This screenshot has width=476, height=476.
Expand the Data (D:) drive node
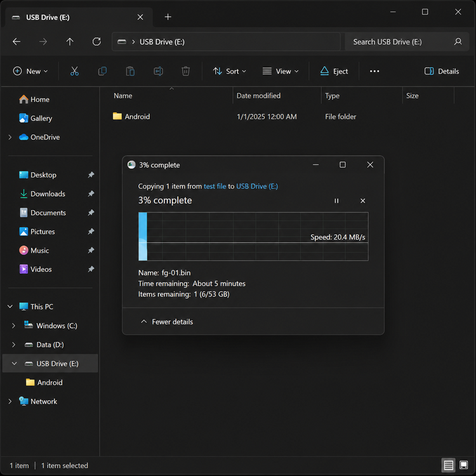pyautogui.click(x=14, y=345)
